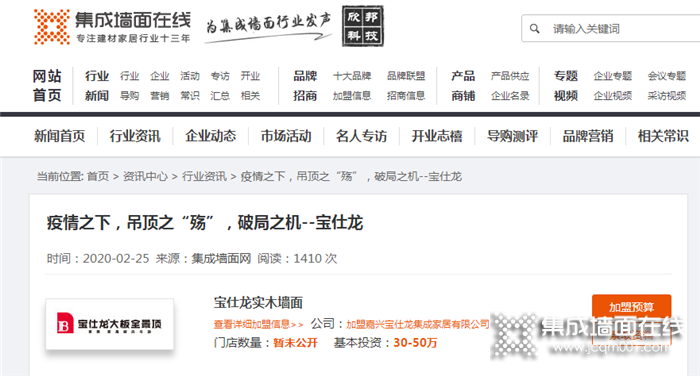
Task: Click the 30-50万 investment value
Action: coord(415,343)
